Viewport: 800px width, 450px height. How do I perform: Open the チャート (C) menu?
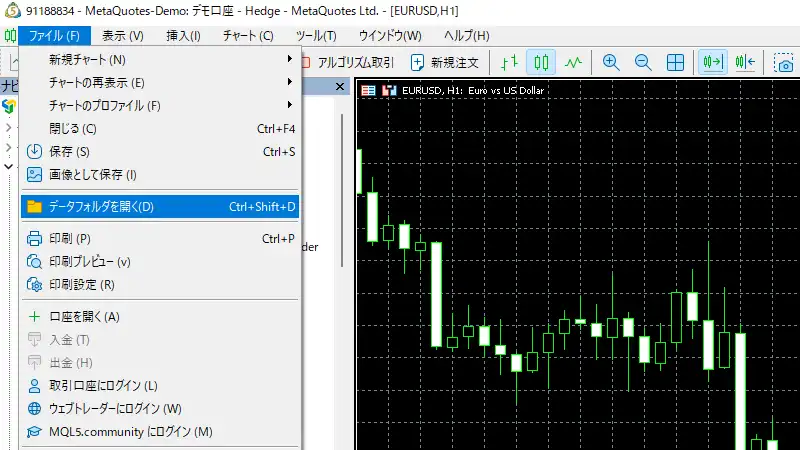(x=248, y=36)
